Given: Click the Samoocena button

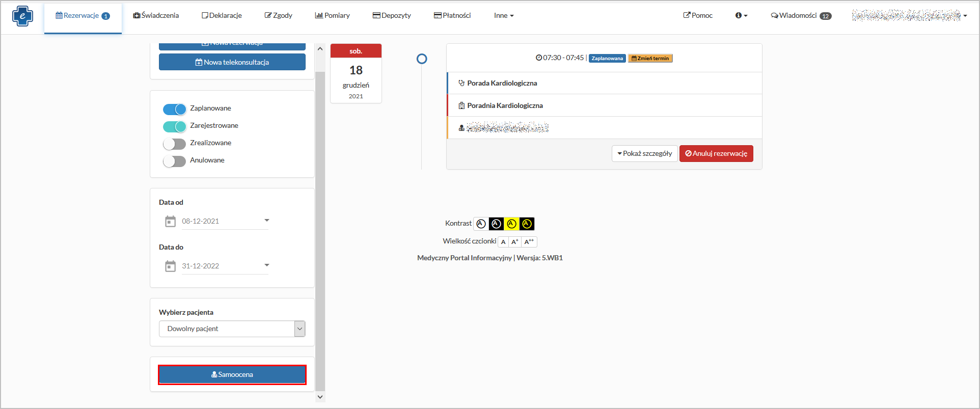Looking at the screenshot, I should (232, 375).
